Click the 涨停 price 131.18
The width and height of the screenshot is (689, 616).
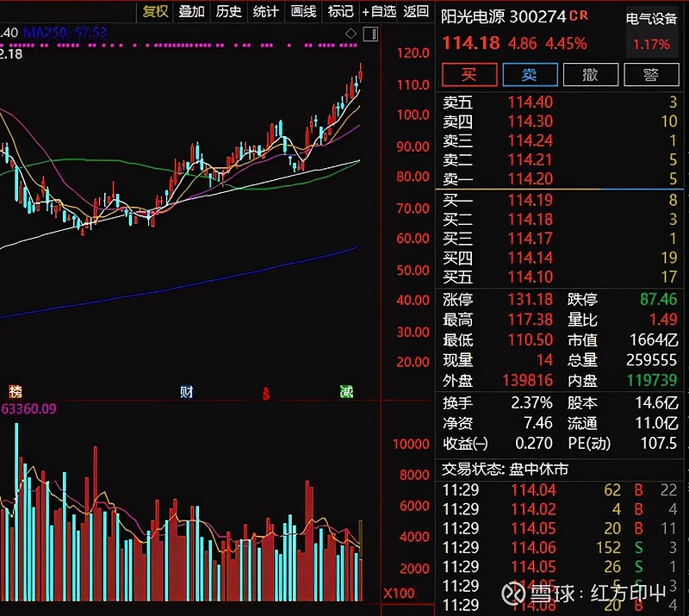pyautogui.click(x=531, y=300)
